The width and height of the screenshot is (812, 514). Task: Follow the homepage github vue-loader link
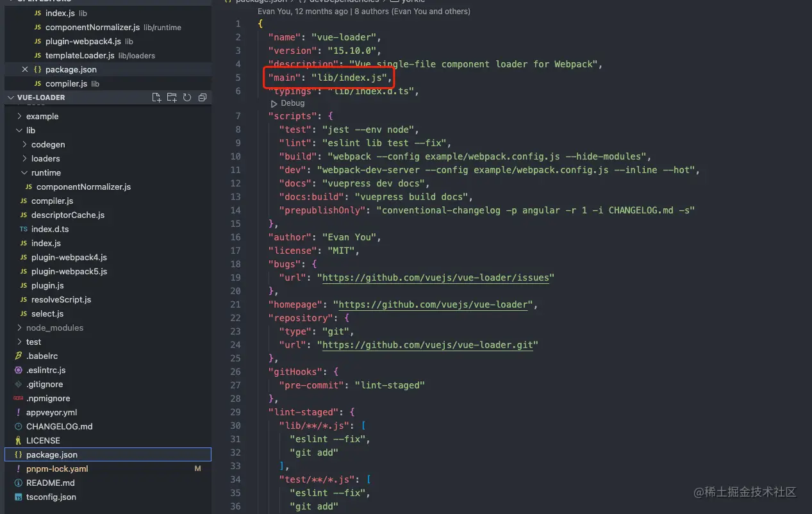coord(433,304)
